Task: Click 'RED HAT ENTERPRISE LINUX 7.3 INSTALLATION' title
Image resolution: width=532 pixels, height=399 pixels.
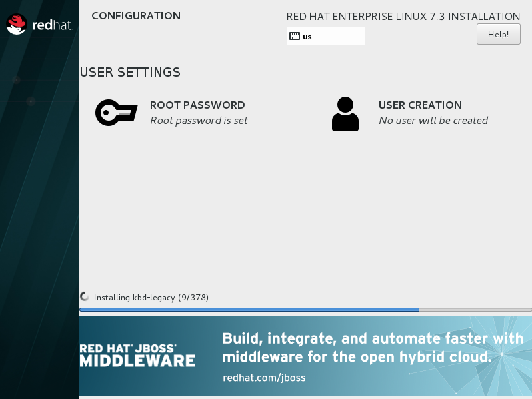Action: (x=403, y=16)
